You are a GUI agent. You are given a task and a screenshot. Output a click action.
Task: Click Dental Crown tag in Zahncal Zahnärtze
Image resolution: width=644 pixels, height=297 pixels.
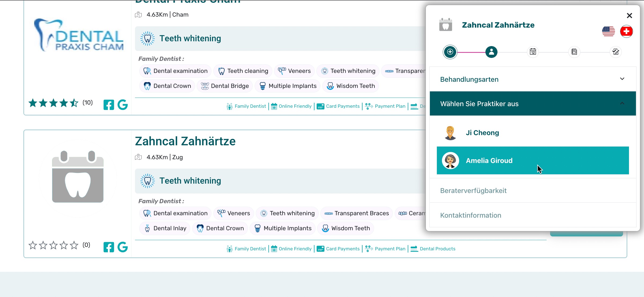pyautogui.click(x=220, y=228)
